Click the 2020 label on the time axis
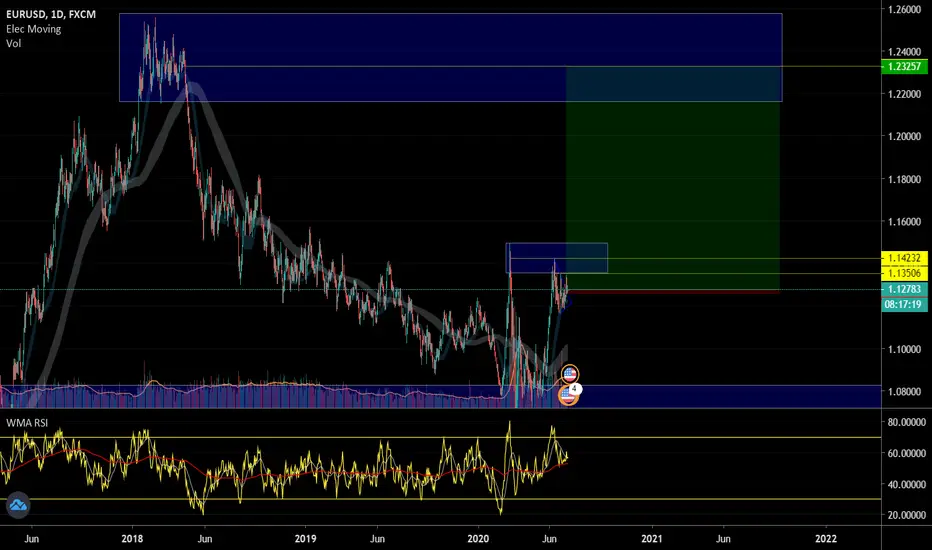This screenshot has width=932, height=550. click(478, 539)
